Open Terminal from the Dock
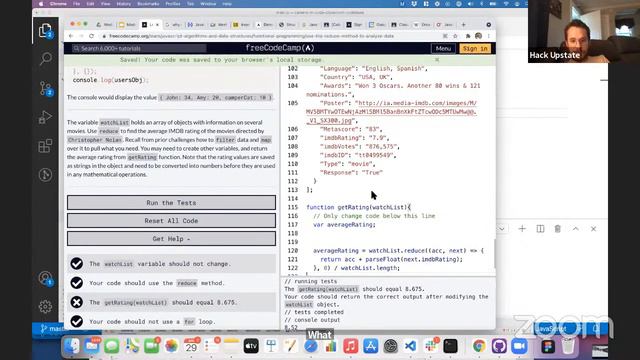This screenshot has height=360, width=640. tap(451, 346)
